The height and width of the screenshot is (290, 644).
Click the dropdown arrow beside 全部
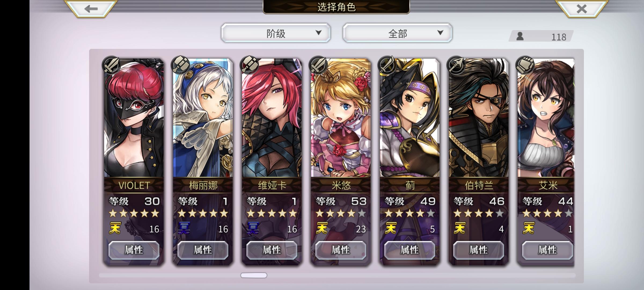click(x=440, y=33)
